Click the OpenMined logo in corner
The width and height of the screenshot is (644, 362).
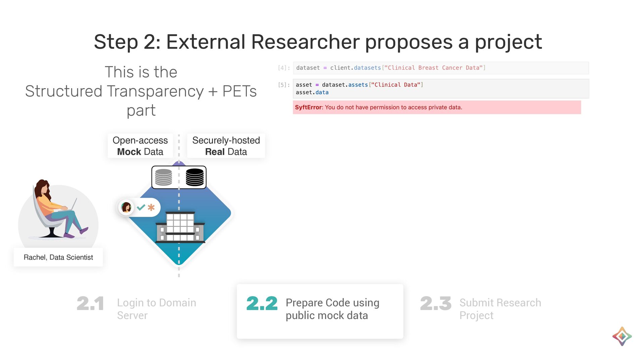[x=622, y=336]
